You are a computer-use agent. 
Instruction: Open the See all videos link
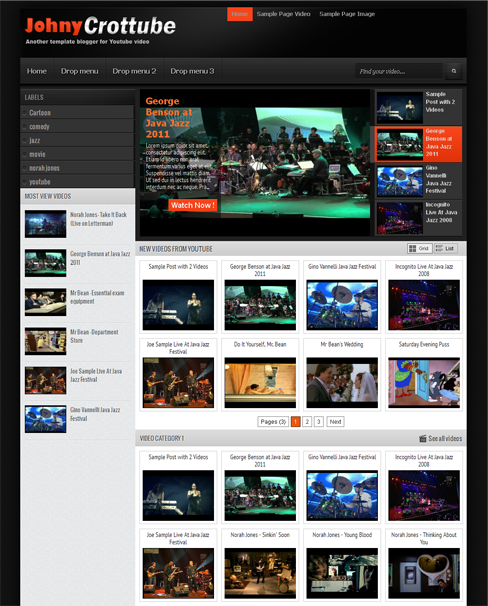pyautogui.click(x=440, y=438)
